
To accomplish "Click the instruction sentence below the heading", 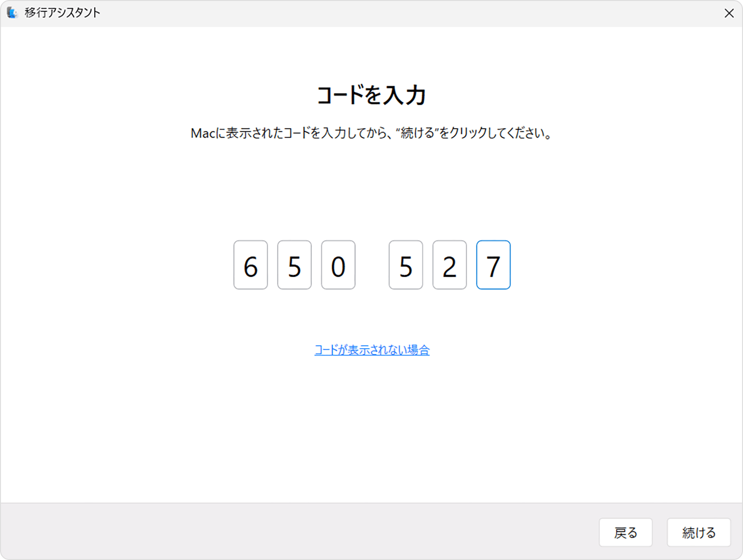I will coord(371,133).
